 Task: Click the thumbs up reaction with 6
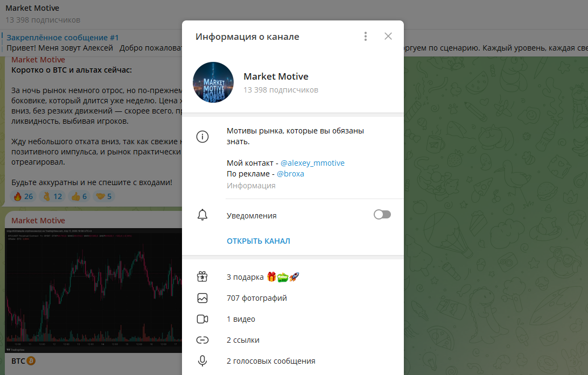(x=79, y=196)
